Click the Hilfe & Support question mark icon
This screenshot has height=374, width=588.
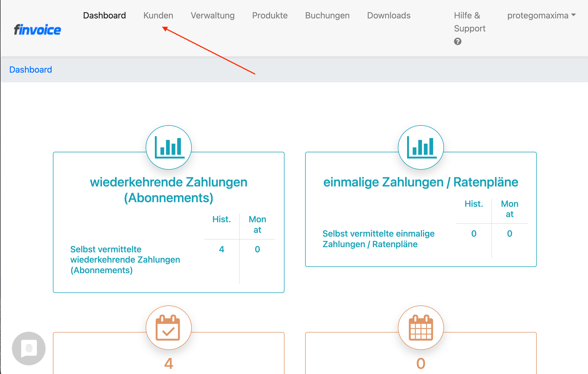458,41
